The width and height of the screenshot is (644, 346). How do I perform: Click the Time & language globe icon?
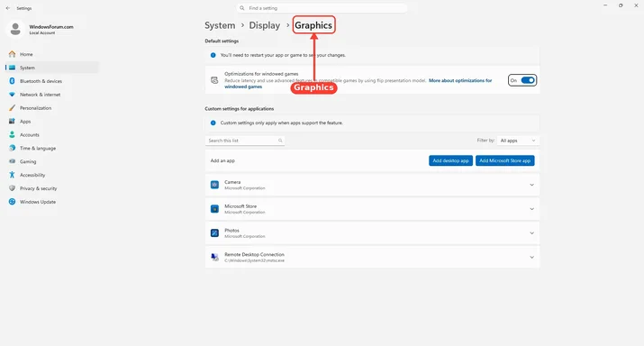click(12, 148)
